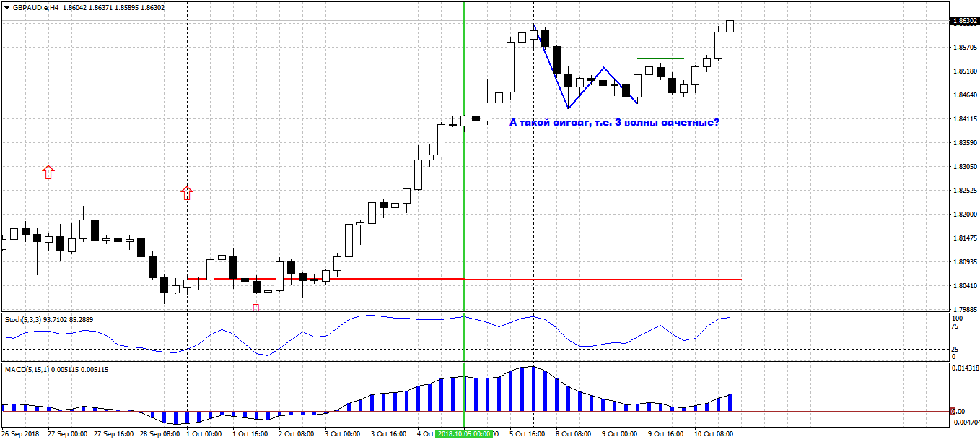Click the 26 Sep 2018 date label
The image size is (980, 442).
(20, 434)
